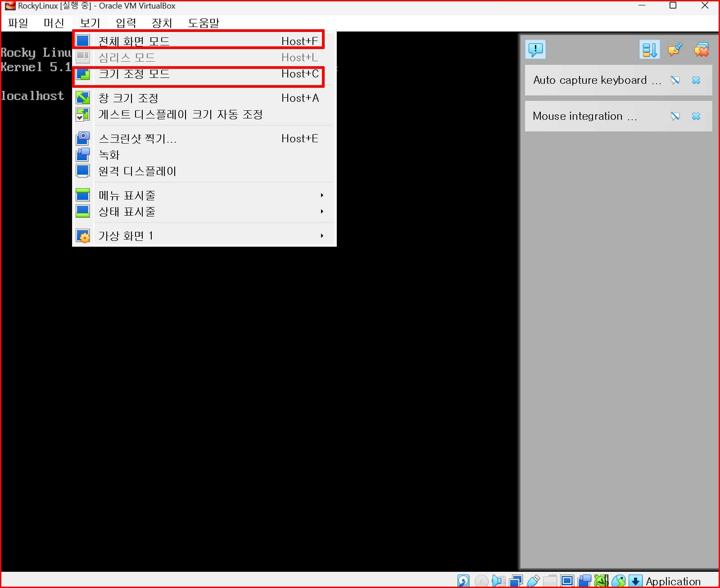This screenshot has width=720, height=588.
Task: Click the notification center speech bubble icon
Action: 535,49
